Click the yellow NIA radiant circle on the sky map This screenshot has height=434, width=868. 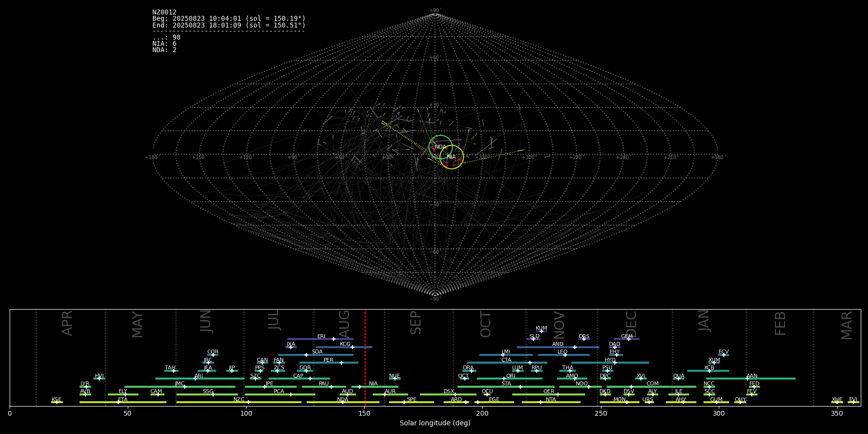coord(452,157)
